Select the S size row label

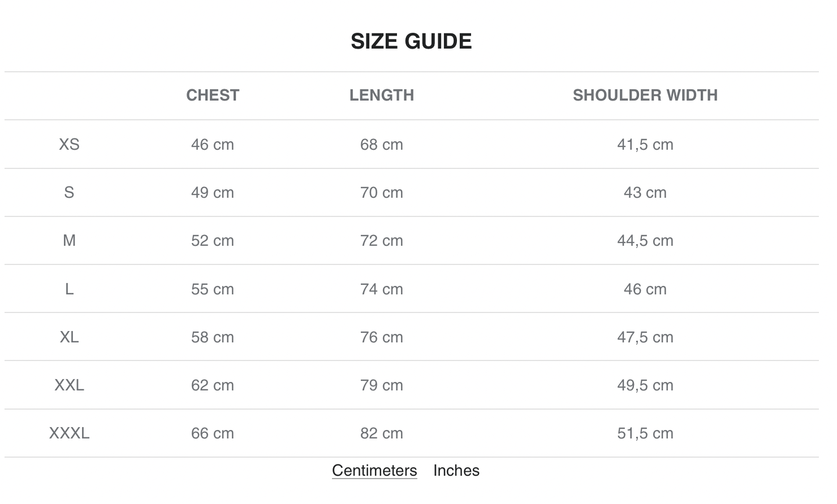tap(69, 193)
